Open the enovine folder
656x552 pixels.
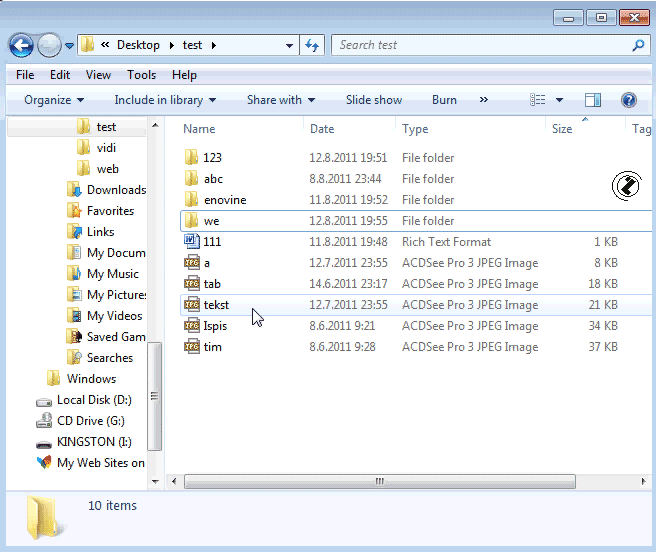point(224,200)
